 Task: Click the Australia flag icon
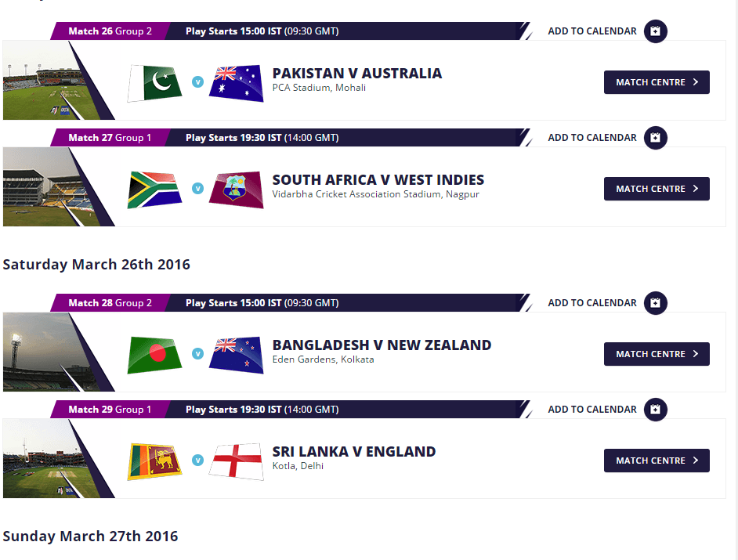236,82
